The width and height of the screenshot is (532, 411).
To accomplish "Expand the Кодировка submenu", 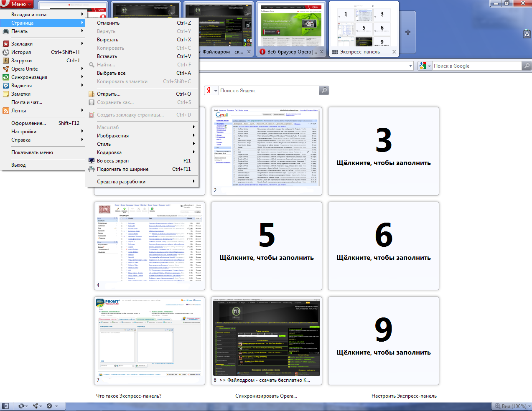I will (142, 152).
